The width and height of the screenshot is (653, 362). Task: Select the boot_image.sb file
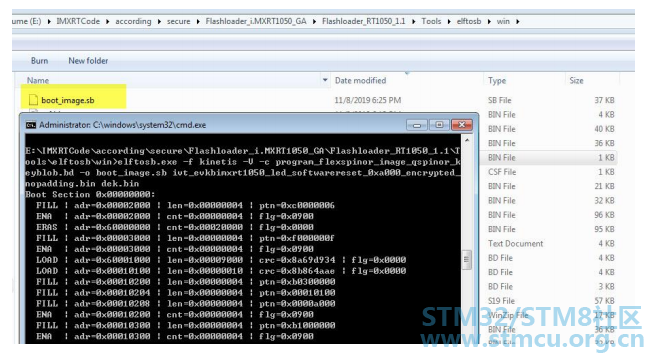[67, 100]
